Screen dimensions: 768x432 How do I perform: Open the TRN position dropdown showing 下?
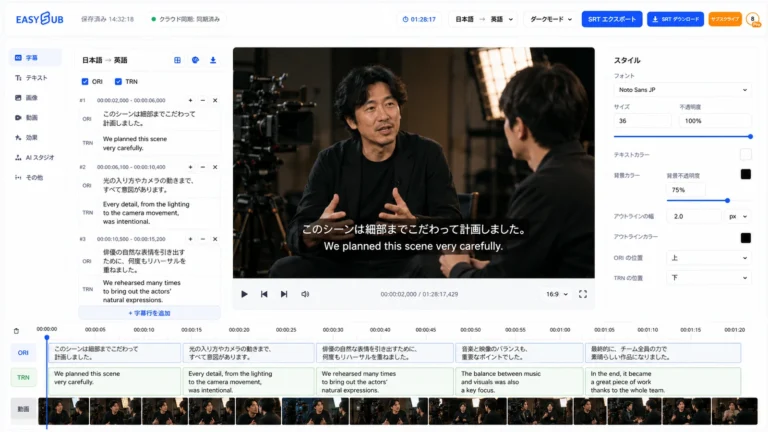709,278
